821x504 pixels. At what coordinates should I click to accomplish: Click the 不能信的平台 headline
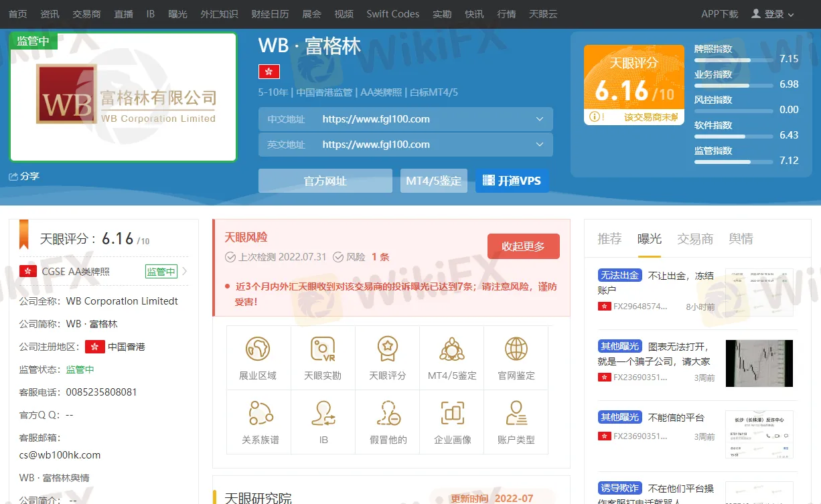[x=676, y=418]
